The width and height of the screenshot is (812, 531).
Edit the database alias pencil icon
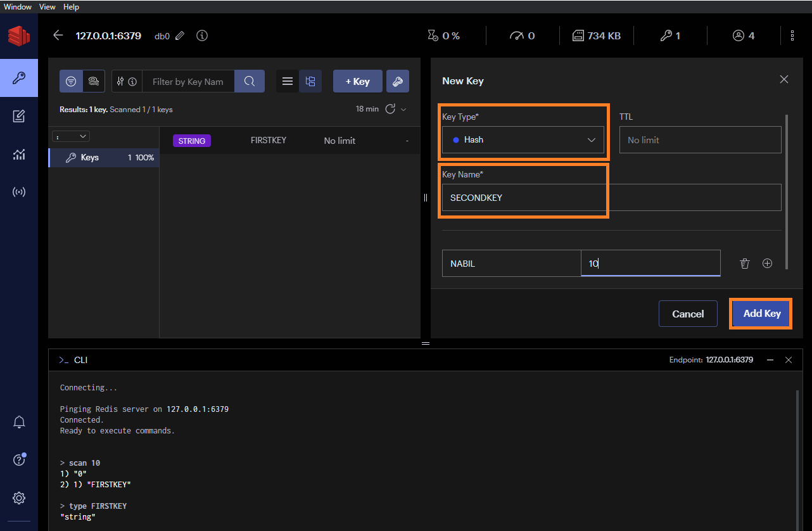180,36
